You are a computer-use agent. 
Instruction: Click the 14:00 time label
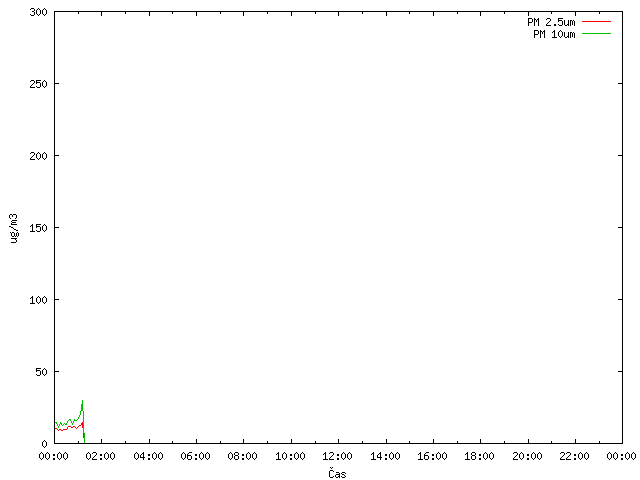385,456
